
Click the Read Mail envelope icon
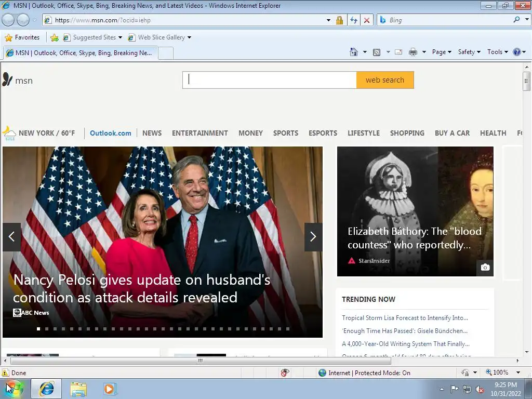click(x=398, y=52)
